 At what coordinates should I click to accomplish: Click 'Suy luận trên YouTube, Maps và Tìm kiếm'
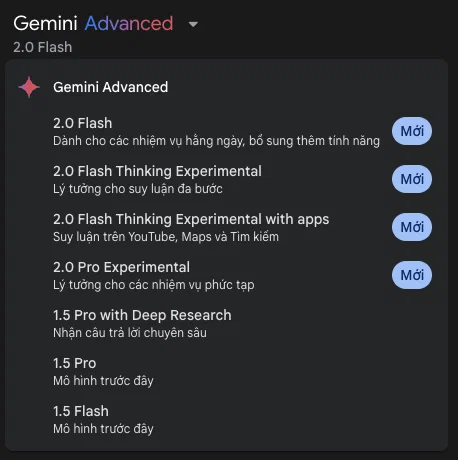[166, 237]
